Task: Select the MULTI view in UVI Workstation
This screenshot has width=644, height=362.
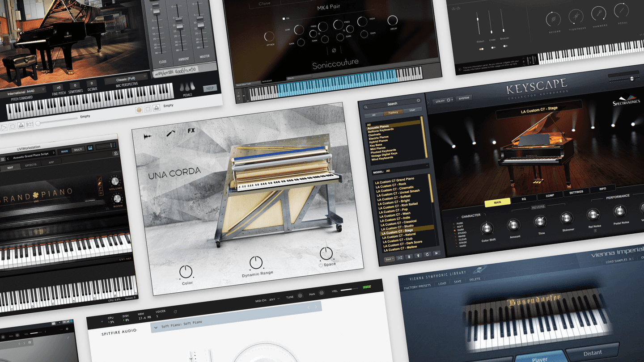Action: pyautogui.click(x=77, y=150)
